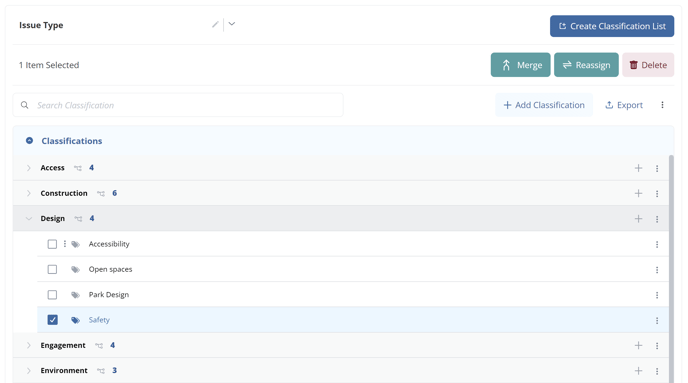
Task: Check the Accessibility checkbox
Action: (x=52, y=244)
